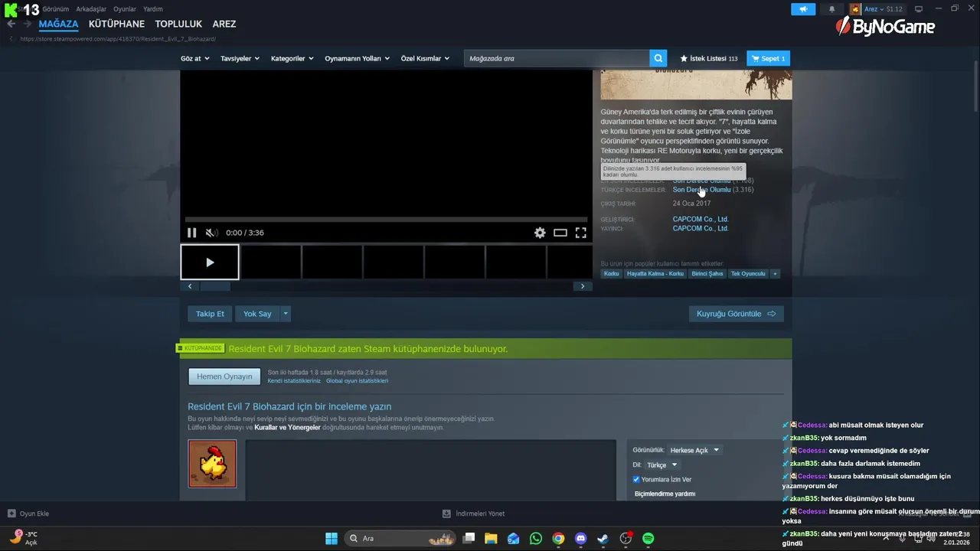Open File Explorer from the taskbar

[x=491, y=539]
